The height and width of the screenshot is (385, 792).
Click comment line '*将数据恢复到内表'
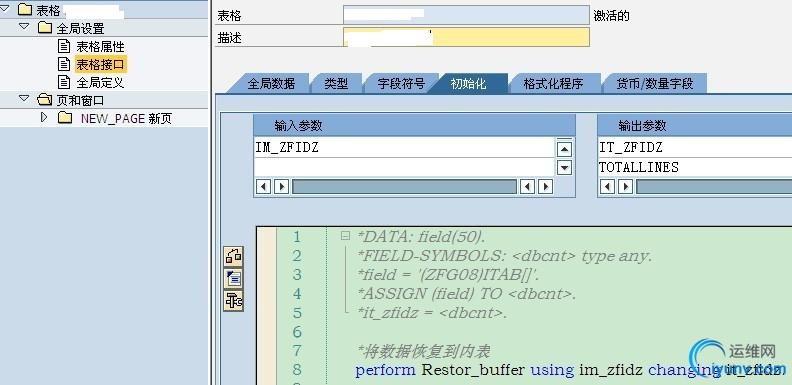[x=423, y=351]
